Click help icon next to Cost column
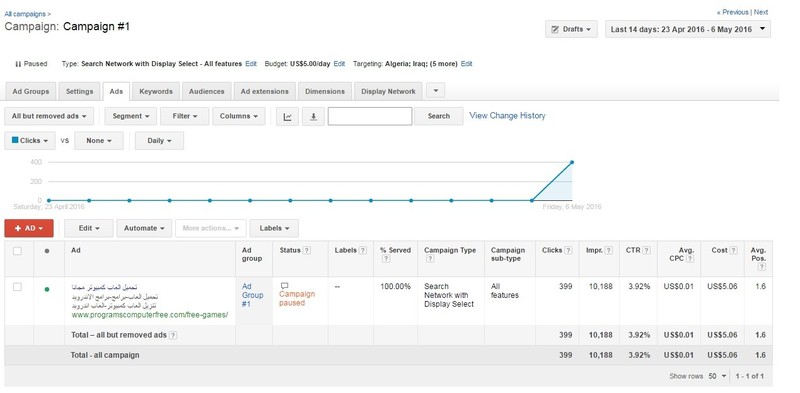This screenshot has height=393, width=800. pyautogui.click(x=734, y=251)
